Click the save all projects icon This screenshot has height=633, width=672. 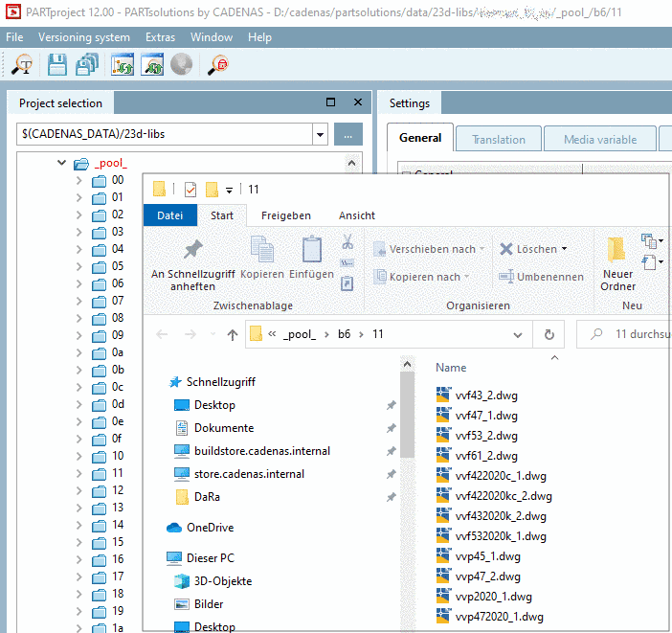(x=87, y=65)
